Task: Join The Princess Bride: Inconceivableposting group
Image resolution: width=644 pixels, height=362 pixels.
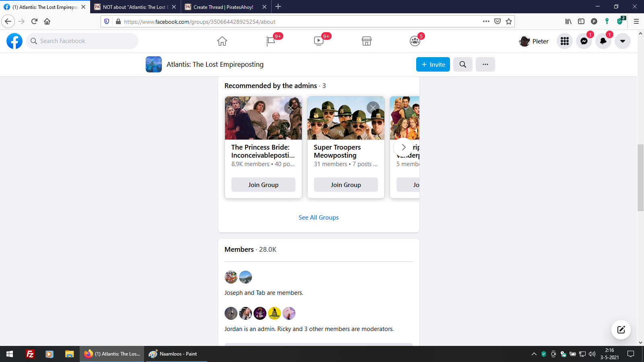Action: coord(263,185)
